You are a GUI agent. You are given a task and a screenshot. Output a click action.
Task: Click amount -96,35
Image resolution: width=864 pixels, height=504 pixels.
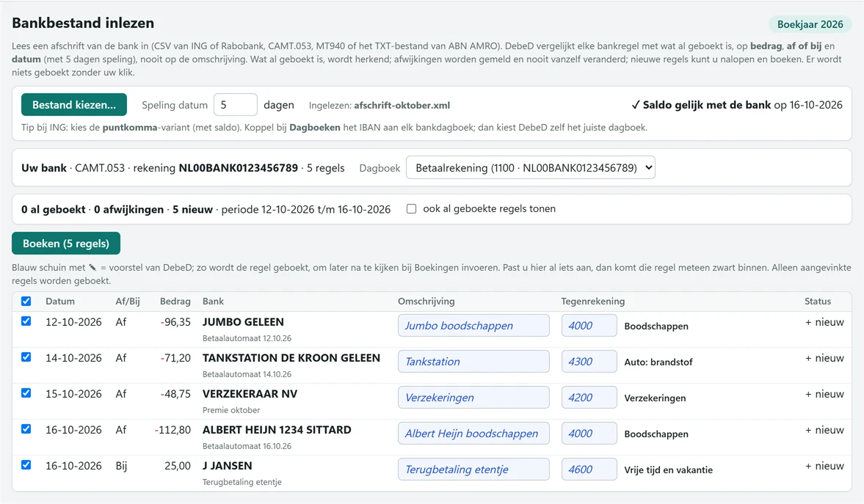coord(175,321)
